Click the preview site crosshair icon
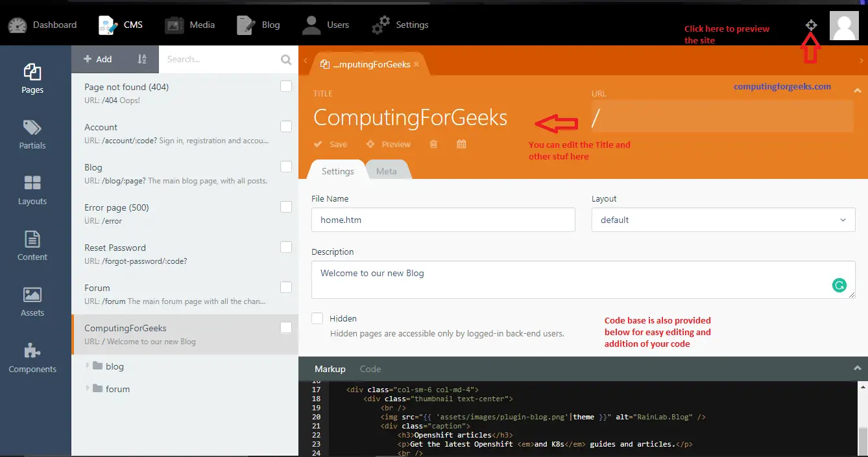Image resolution: width=868 pixels, height=457 pixels. (811, 25)
